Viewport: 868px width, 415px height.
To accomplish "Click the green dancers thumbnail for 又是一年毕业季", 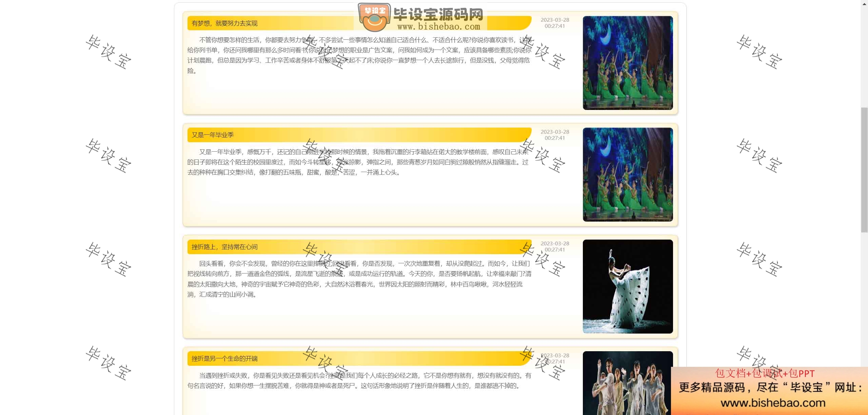I will click(x=628, y=174).
